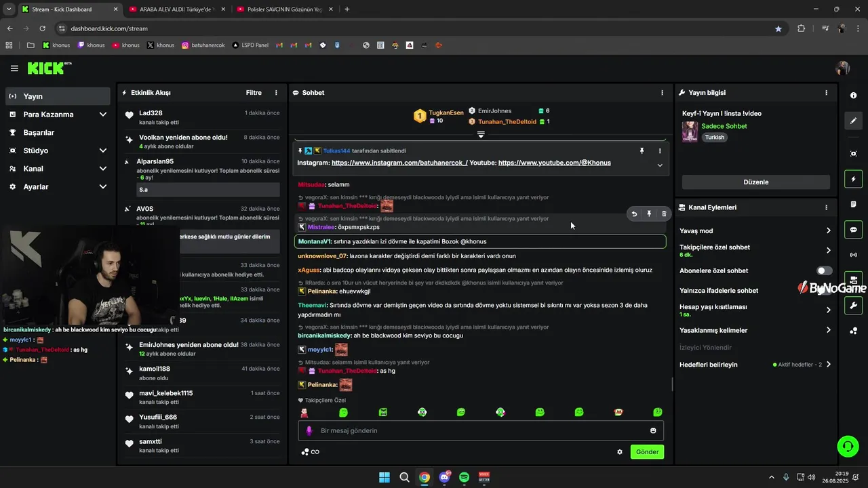Open a new browser tab
Image resolution: width=868 pixels, height=488 pixels.
coord(347,9)
